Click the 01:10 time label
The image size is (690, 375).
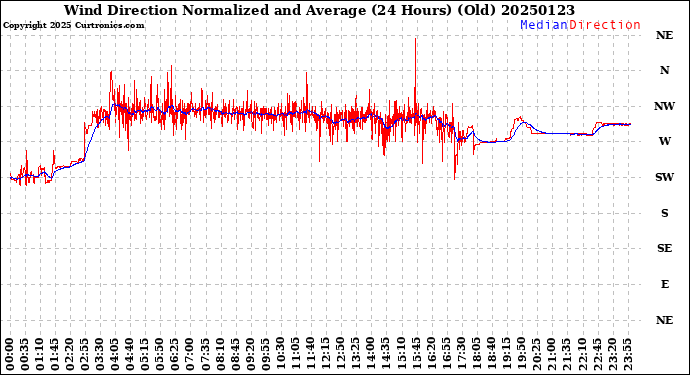coord(40,355)
